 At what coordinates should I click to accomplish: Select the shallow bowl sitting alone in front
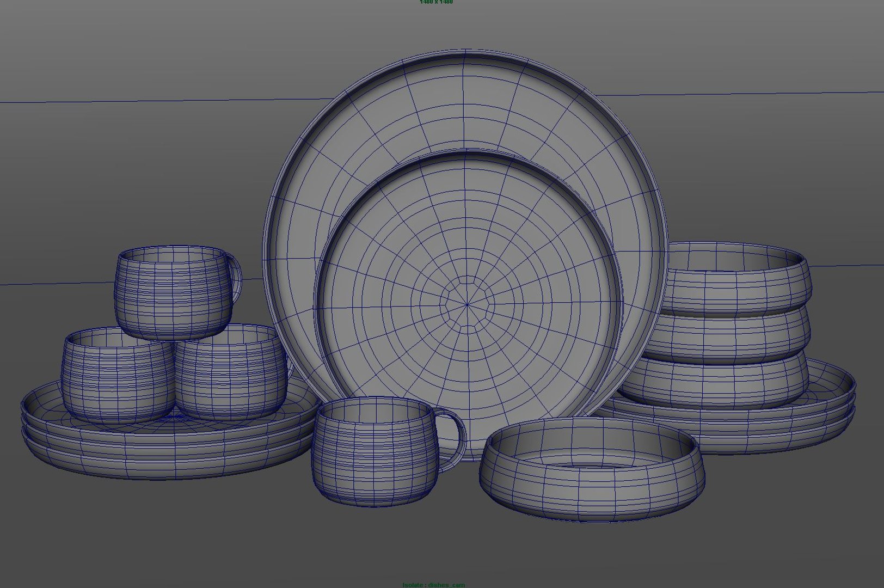(x=592, y=470)
